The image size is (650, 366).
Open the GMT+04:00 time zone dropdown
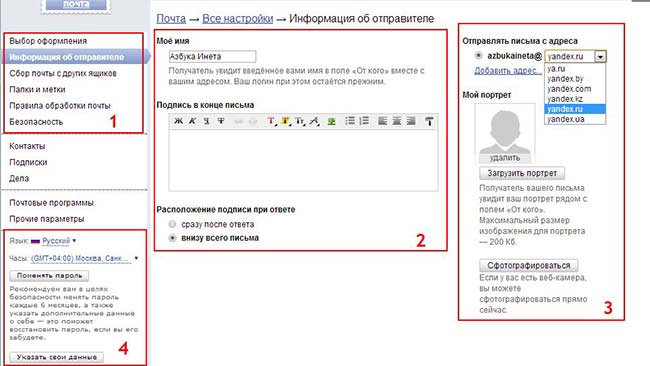tap(85, 258)
